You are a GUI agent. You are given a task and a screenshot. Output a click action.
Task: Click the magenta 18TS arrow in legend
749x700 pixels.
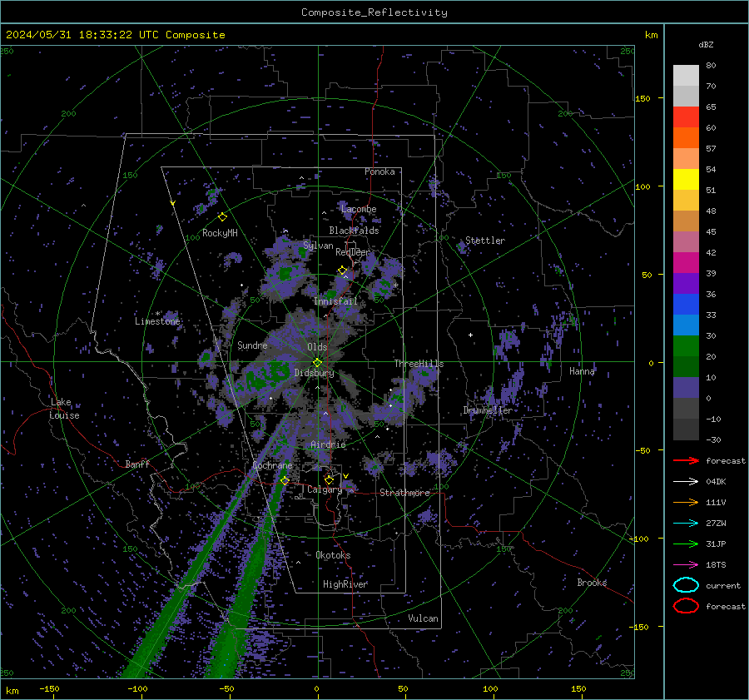(686, 565)
